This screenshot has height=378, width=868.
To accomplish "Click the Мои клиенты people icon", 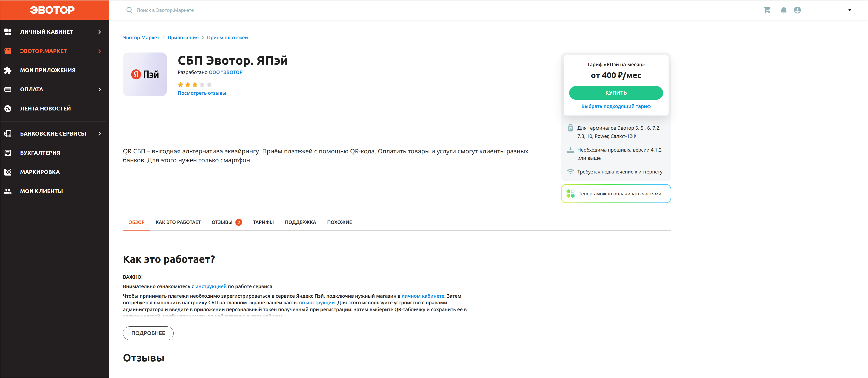I will pyautogui.click(x=8, y=191).
